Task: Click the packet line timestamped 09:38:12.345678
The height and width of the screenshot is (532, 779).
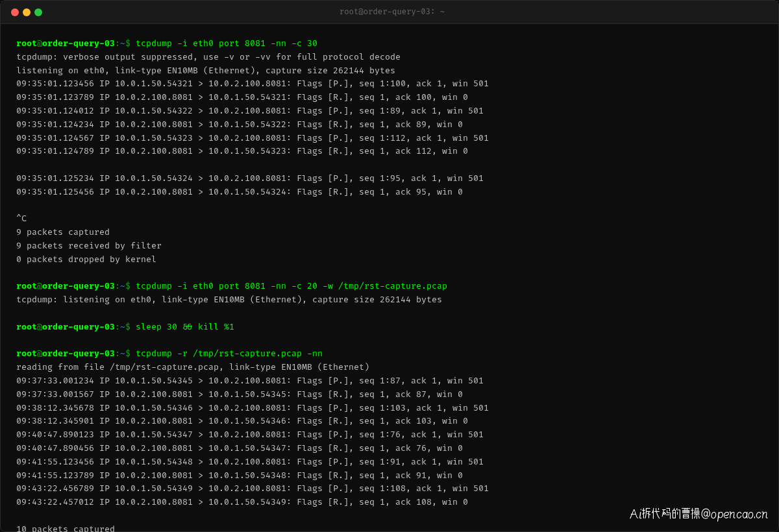Action: [x=253, y=408]
